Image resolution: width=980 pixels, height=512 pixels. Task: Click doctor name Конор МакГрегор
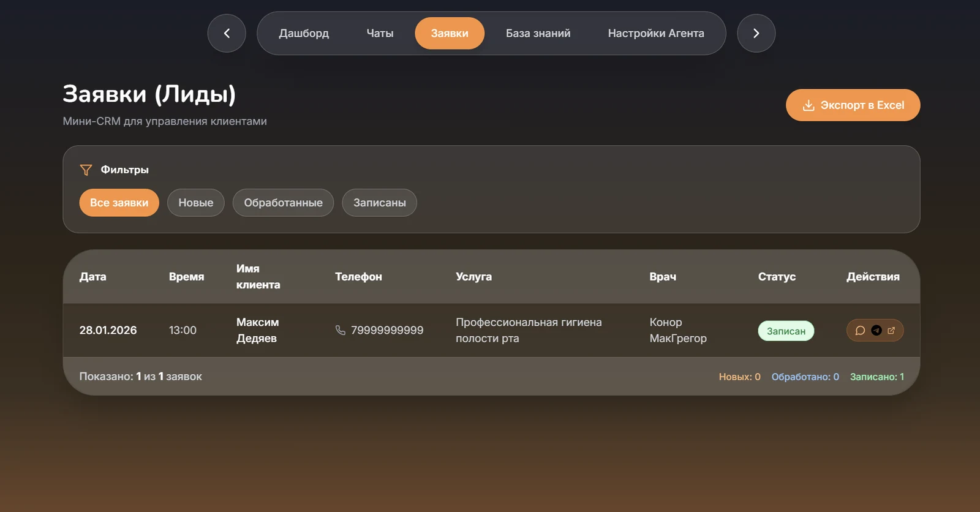click(x=678, y=330)
